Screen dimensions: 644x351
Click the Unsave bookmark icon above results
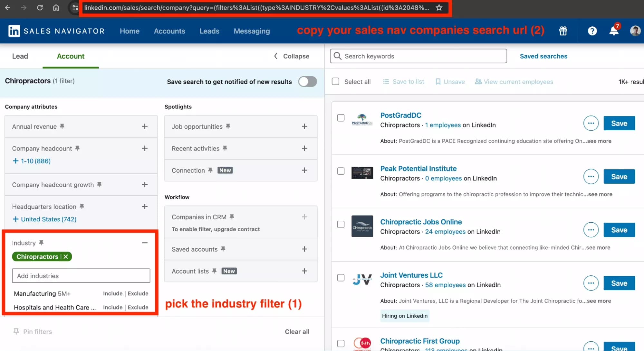coord(438,81)
